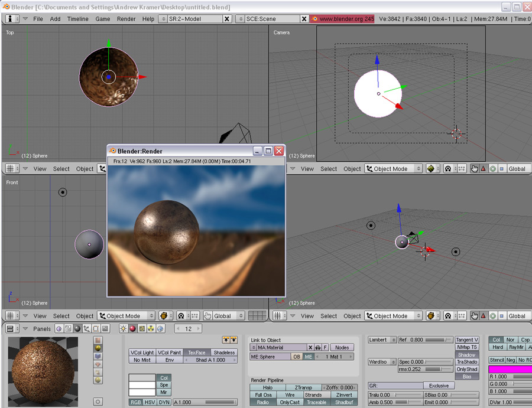Click the Exclusive button
This screenshot has width=532, height=408.
pyautogui.click(x=439, y=386)
